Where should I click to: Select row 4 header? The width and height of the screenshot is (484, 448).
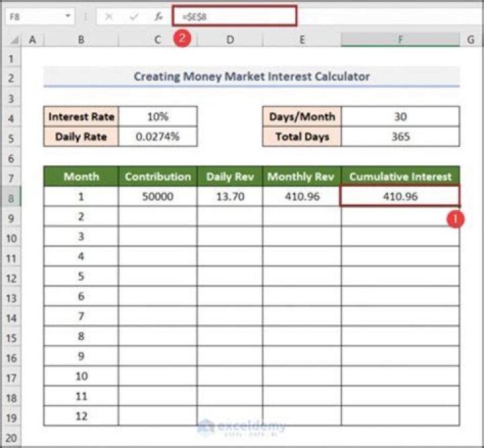pos(11,118)
